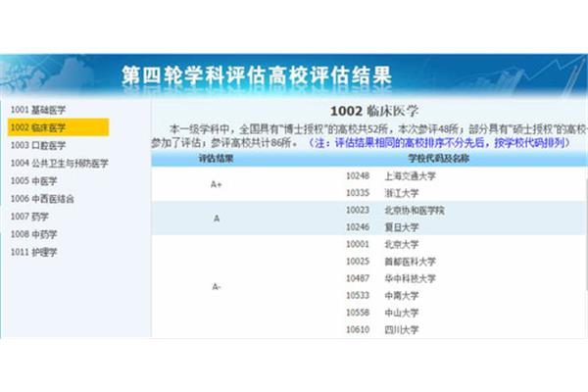Open the 1007 药学 category
Image resolution: width=588 pixels, height=392 pixels.
[29, 217]
